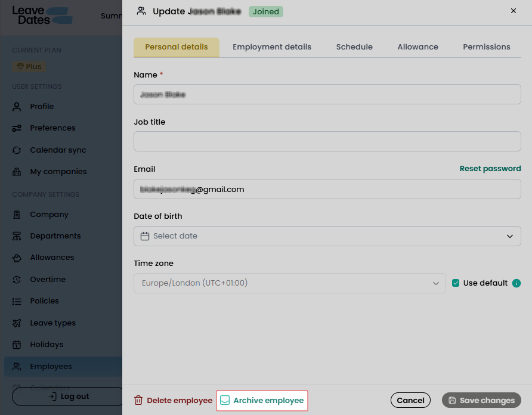Viewport: 532px width, 415px height.
Task: Click the Cancel button
Action: click(x=410, y=401)
